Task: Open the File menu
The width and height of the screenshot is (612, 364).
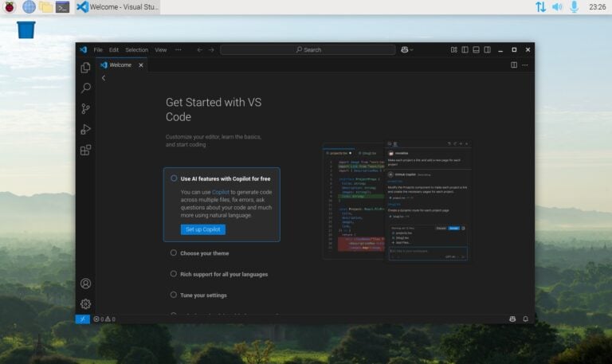Action: (98, 50)
